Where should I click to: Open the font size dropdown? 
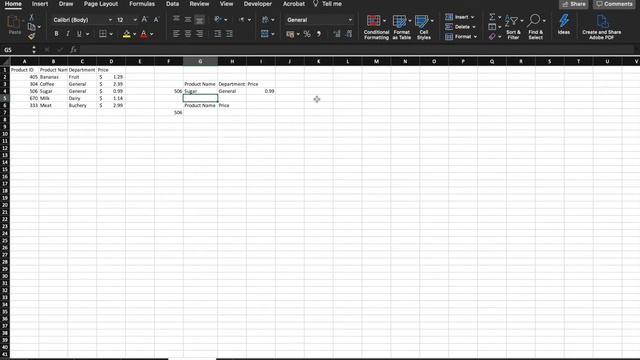135,20
